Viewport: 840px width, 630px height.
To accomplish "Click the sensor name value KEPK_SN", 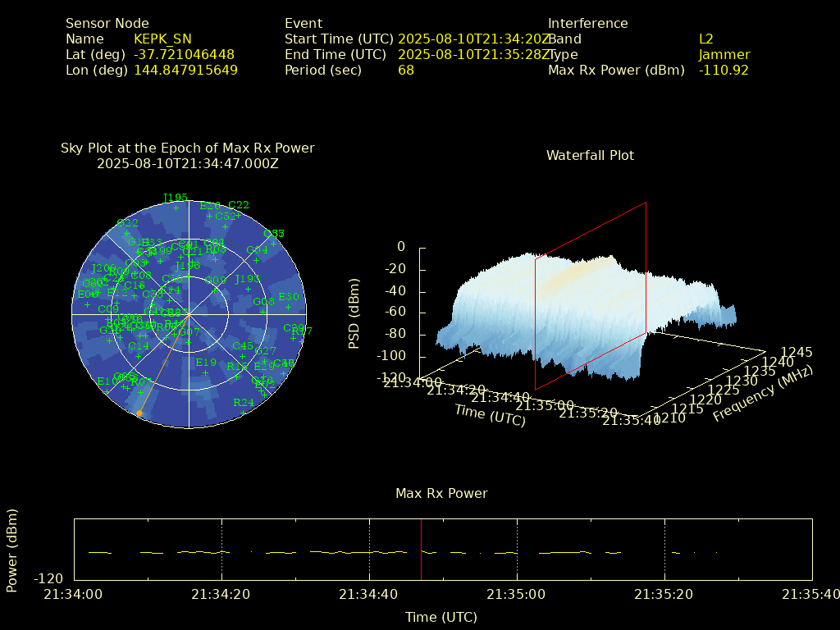I will (x=163, y=39).
